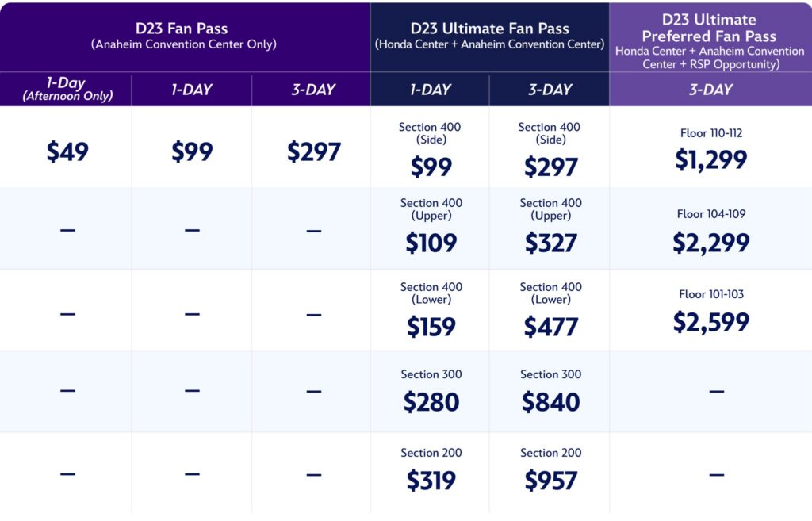The height and width of the screenshot is (521, 812).
Task: Select the $319 Section 200 price
Action: click(x=431, y=481)
